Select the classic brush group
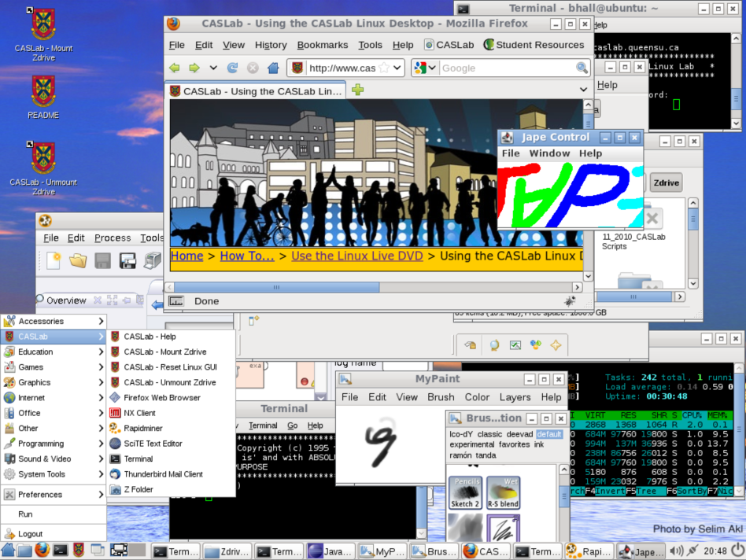 tap(489, 434)
